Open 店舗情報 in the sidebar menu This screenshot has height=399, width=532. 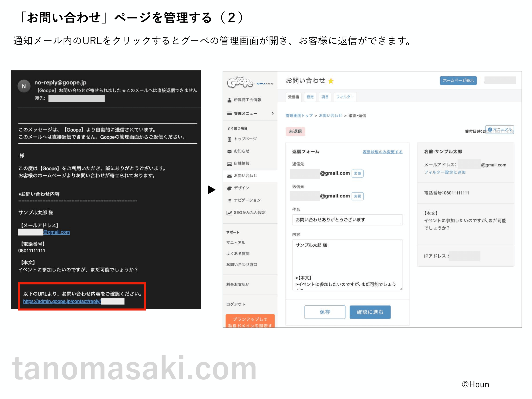[x=241, y=163]
